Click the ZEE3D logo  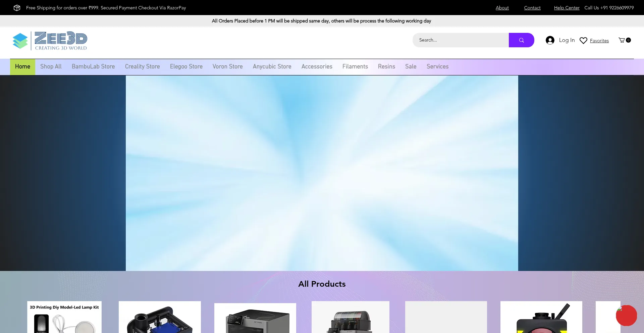(50, 41)
